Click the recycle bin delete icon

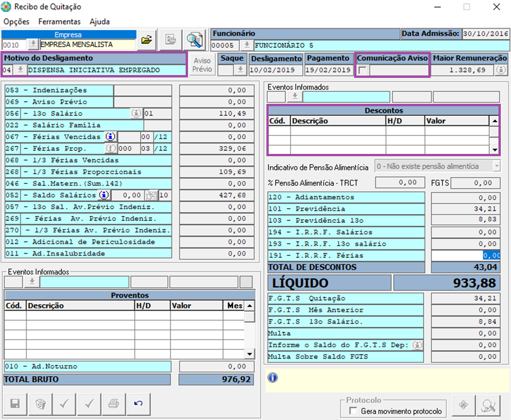tap(40, 404)
